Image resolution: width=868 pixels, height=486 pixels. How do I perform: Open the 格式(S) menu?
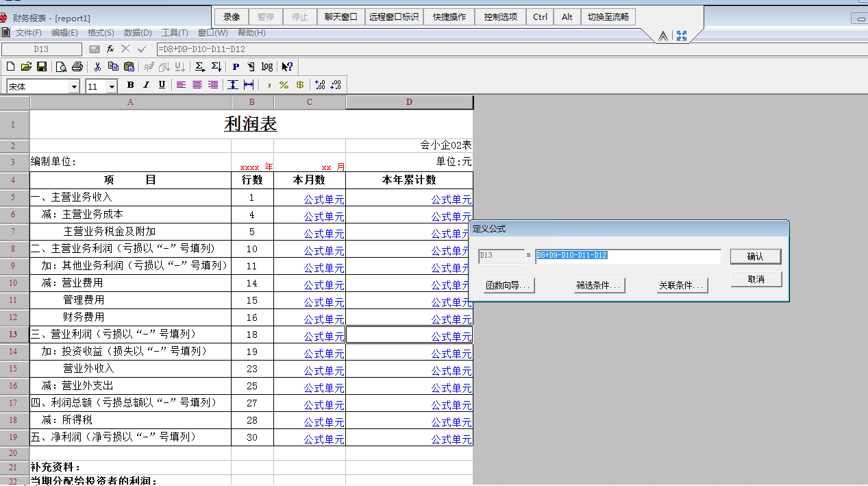[101, 33]
